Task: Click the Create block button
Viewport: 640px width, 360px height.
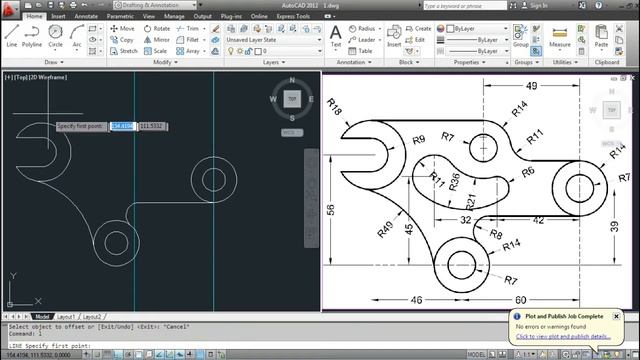Action: pos(418,29)
